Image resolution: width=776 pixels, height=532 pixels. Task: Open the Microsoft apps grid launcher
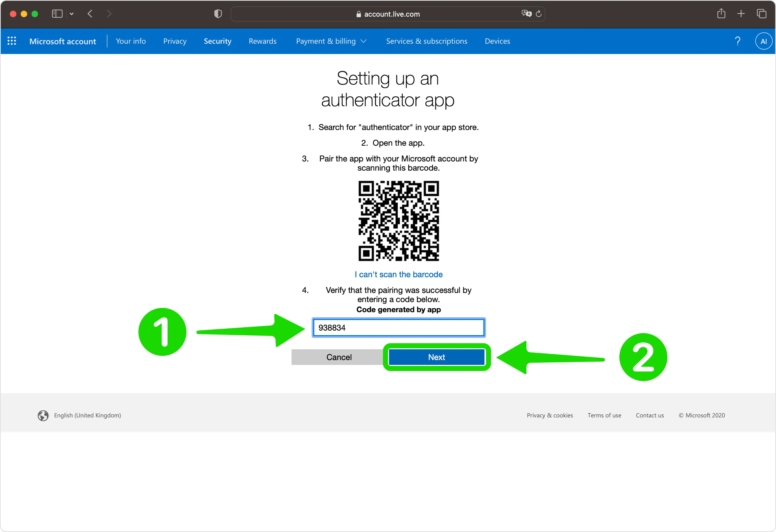(12, 41)
